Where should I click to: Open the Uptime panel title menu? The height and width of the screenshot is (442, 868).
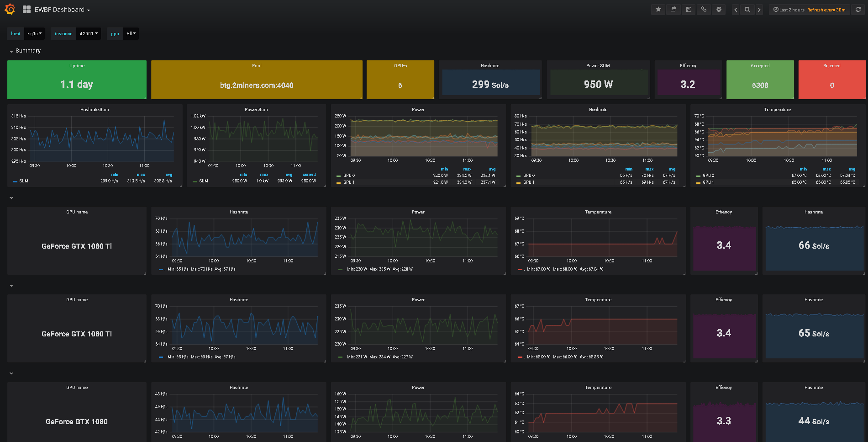[x=77, y=66]
